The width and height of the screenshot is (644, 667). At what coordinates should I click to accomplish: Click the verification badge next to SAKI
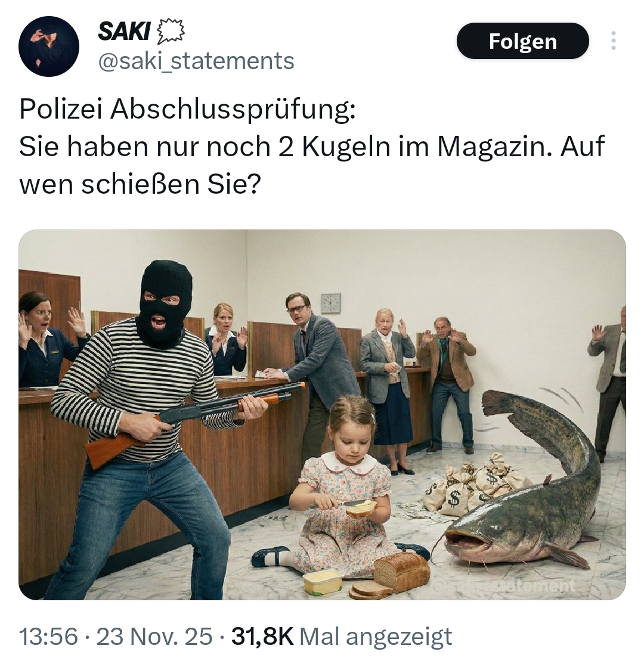(x=171, y=32)
